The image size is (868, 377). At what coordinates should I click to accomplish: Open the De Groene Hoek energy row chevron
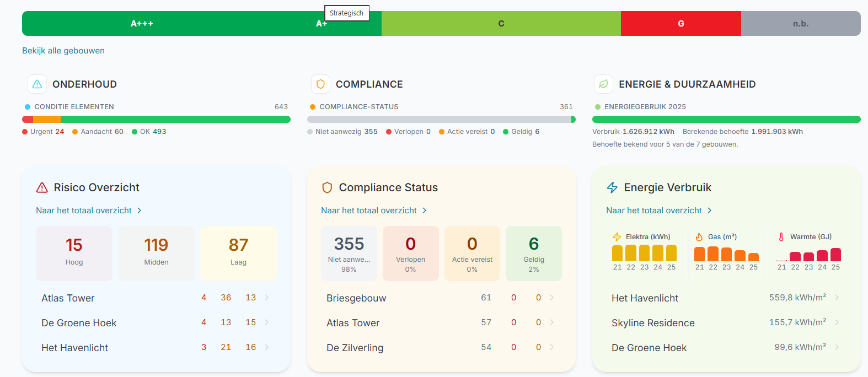[837, 347]
